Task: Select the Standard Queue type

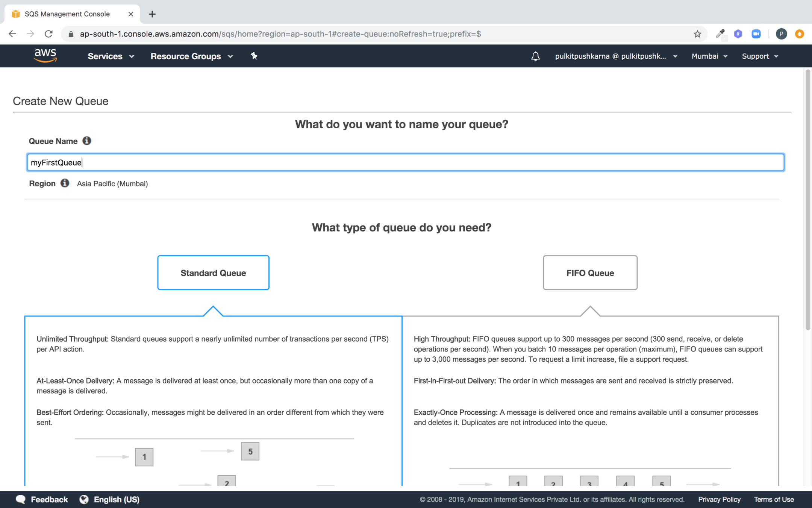Action: [x=213, y=273]
